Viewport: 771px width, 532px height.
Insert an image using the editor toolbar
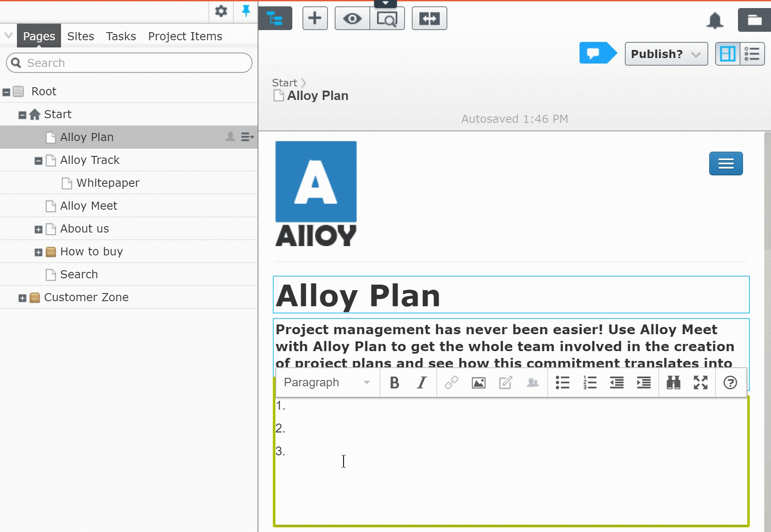tap(478, 383)
